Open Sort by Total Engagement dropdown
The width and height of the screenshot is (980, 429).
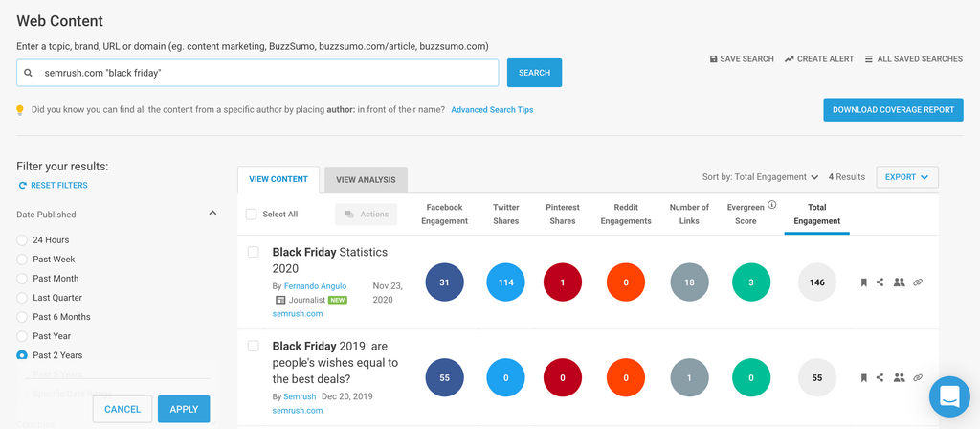[760, 177]
